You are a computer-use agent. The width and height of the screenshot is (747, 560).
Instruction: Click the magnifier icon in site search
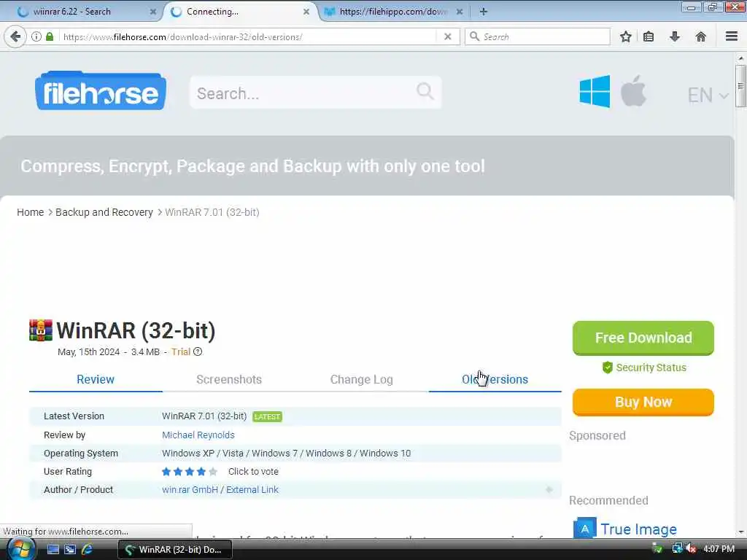coord(425,91)
